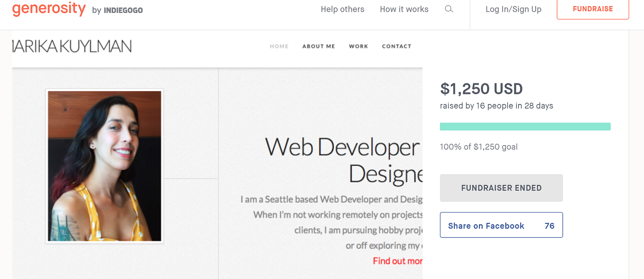Go to the generosity logo home
The height and width of the screenshot is (279, 644).
pos(49,8)
